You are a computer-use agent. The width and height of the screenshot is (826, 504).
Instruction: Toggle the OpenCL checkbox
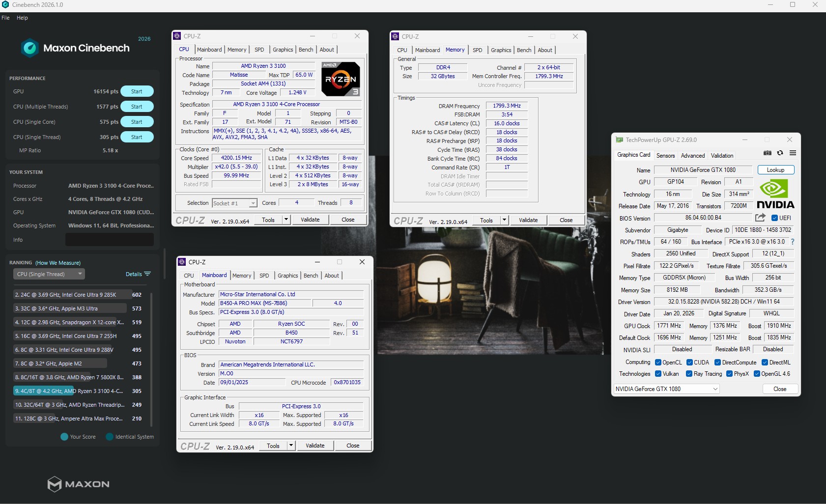click(x=658, y=363)
